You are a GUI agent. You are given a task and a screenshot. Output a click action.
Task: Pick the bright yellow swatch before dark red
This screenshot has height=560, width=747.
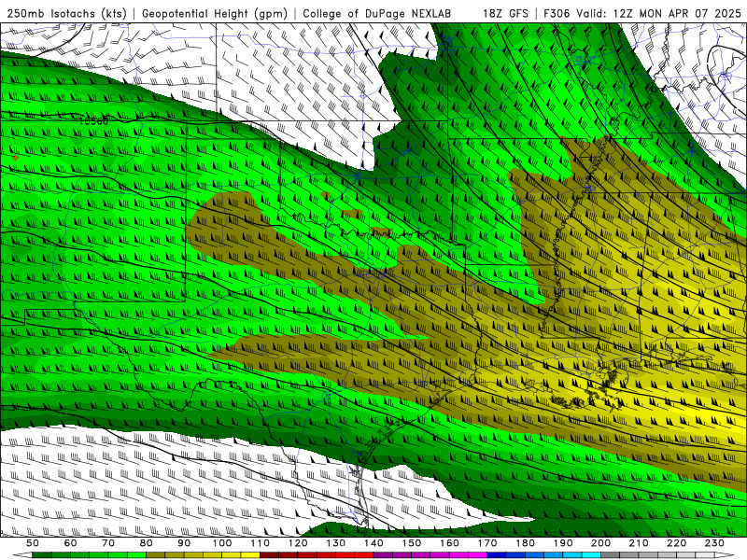click(250, 555)
